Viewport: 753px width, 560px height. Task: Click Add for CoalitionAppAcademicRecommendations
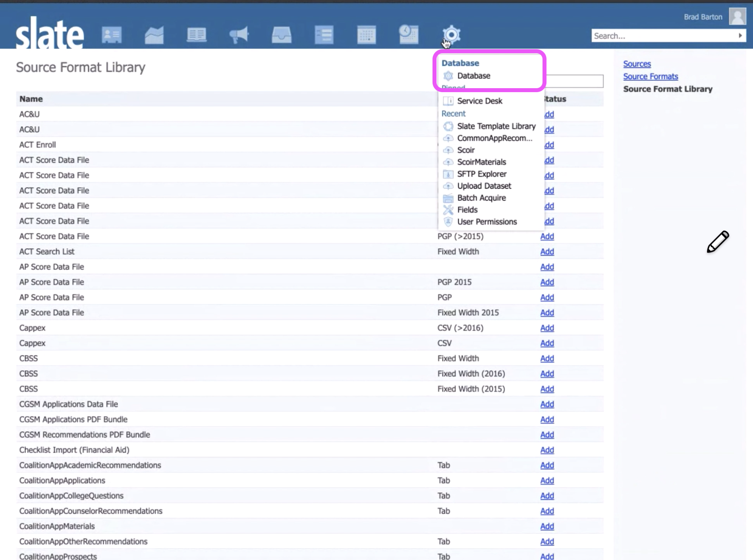coord(547,465)
